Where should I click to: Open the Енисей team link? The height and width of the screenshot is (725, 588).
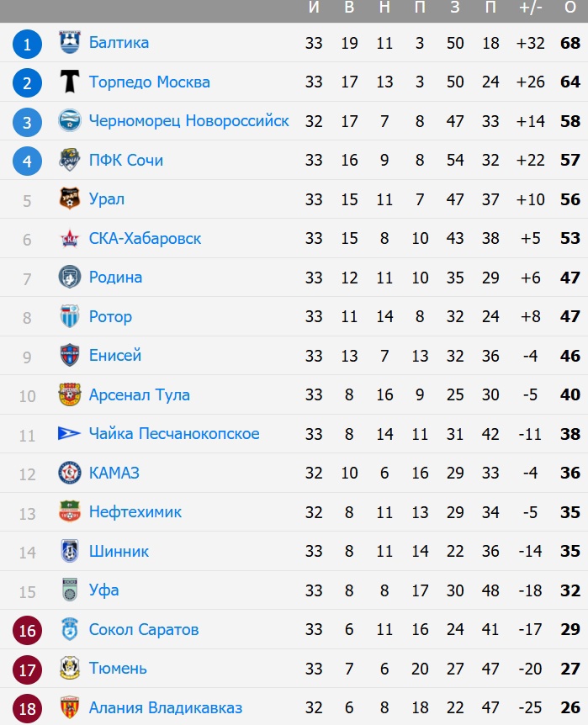tap(114, 356)
